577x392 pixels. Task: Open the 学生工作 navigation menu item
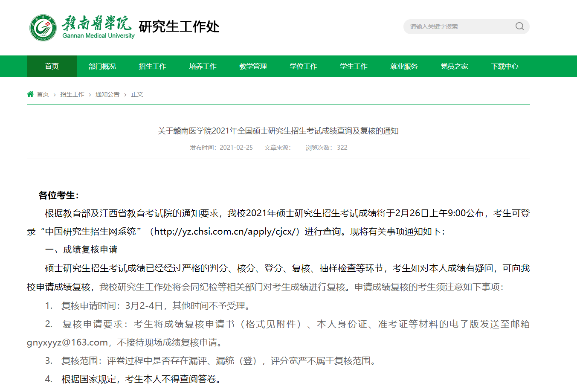(354, 66)
